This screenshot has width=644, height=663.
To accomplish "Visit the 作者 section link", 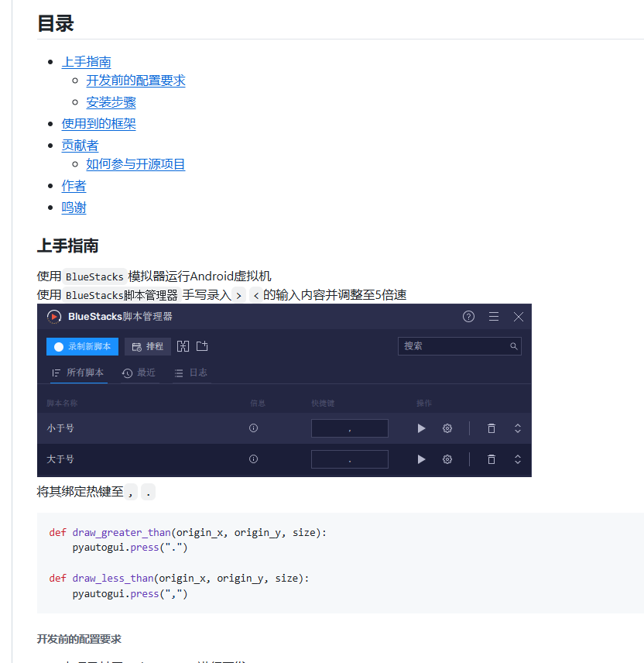I will pos(74,186).
